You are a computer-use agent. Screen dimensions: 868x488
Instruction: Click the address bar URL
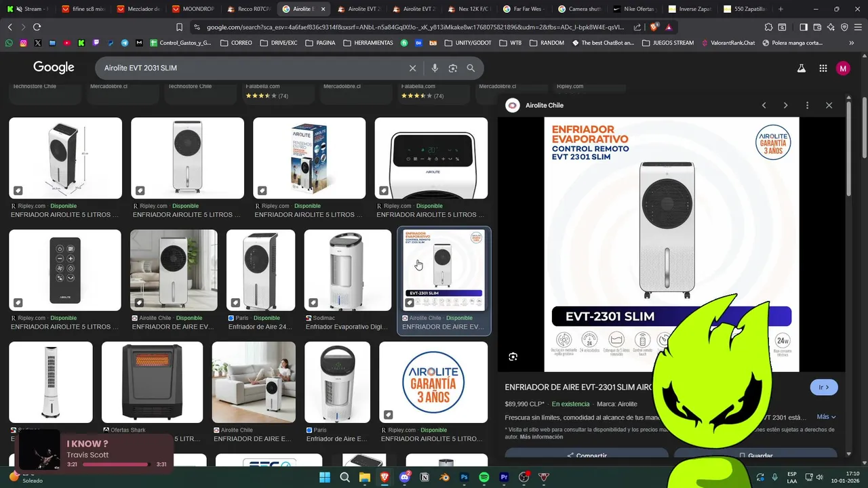tap(415, 27)
